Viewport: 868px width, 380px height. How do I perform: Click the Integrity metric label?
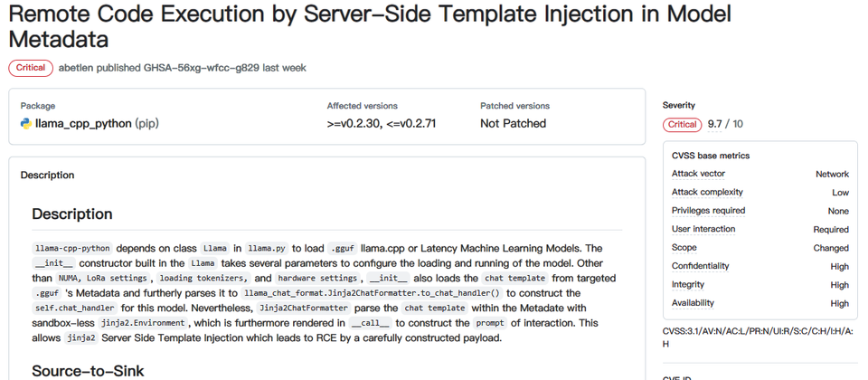tap(687, 285)
